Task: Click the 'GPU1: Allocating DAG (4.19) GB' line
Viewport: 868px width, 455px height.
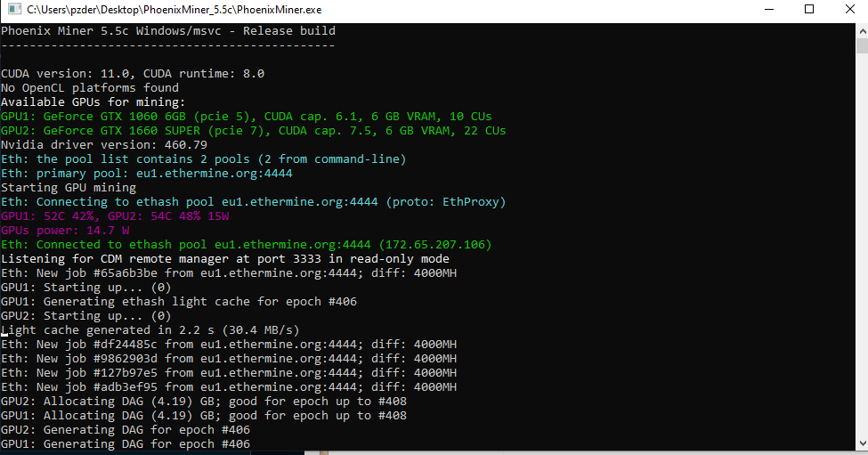Action: (x=204, y=416)
